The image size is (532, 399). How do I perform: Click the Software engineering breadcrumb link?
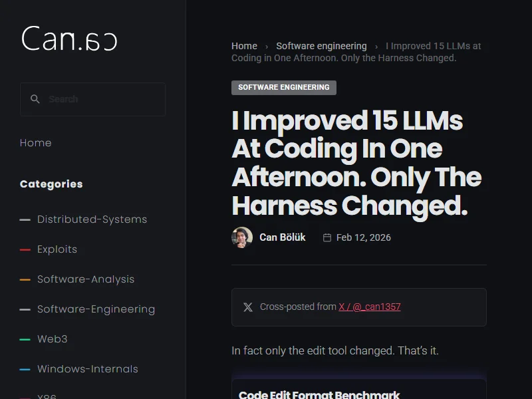point(321,46)
